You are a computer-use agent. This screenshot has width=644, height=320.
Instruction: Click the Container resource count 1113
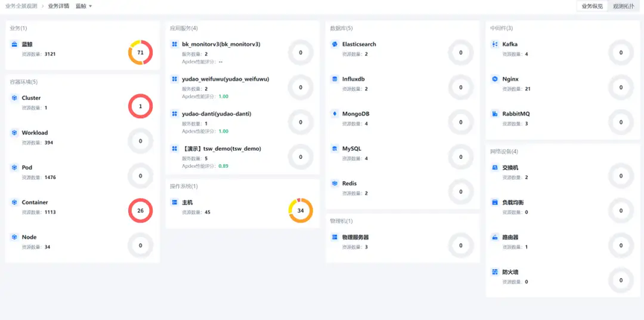coord(50,213)
